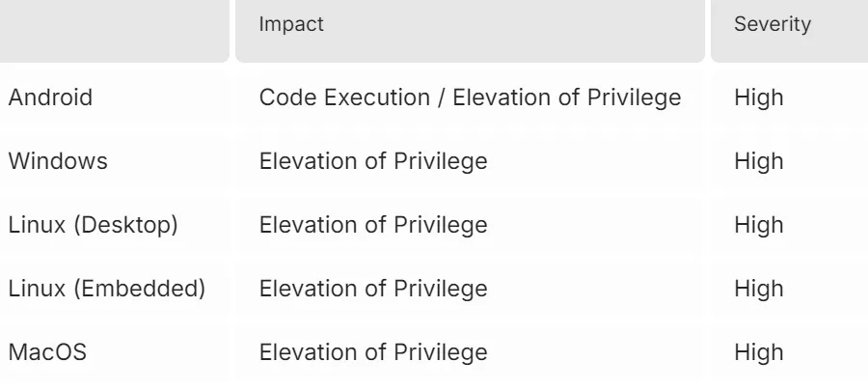
Task: Click the High severity for Linux (Embedded)
Action: click(758, 289)
